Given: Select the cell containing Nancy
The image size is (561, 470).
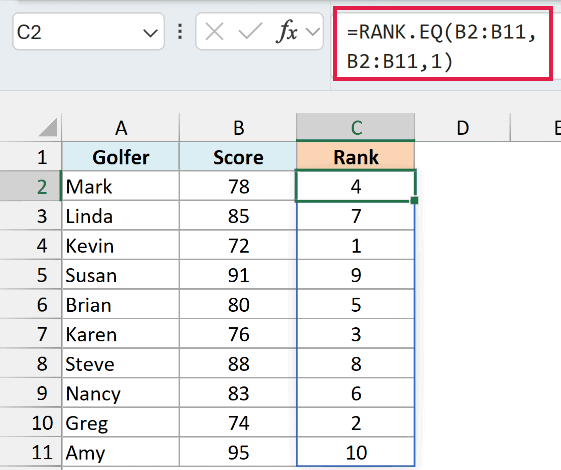Looking at the screenshot, I should click(x=121, y=393).
